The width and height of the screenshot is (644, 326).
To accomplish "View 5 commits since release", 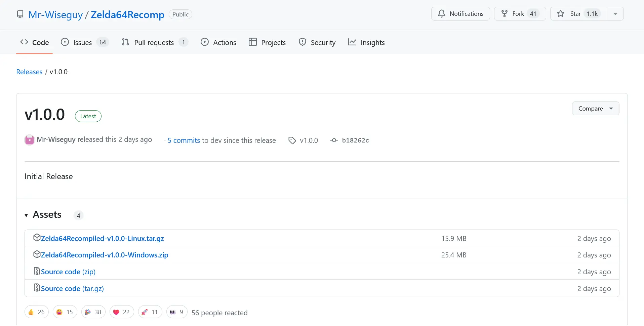I will pos(184,140).
